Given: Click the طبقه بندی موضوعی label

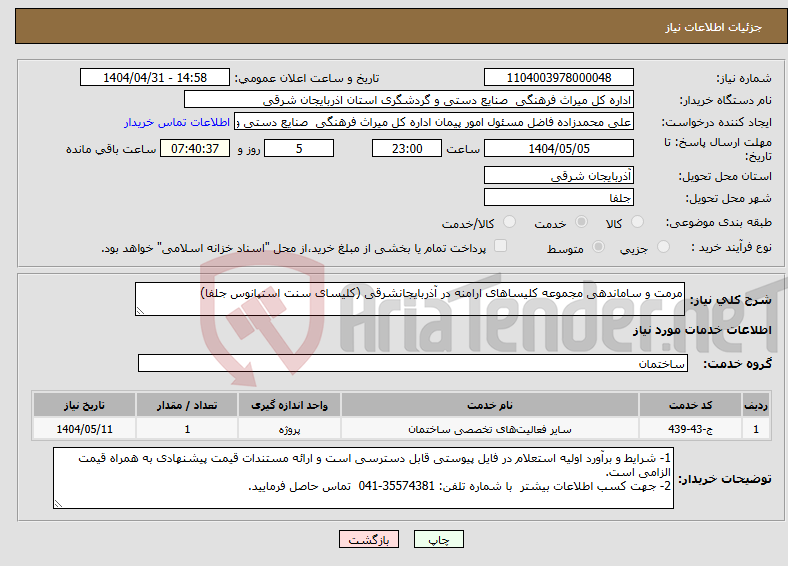Looking at the screenshot, I should click(719, 222).
